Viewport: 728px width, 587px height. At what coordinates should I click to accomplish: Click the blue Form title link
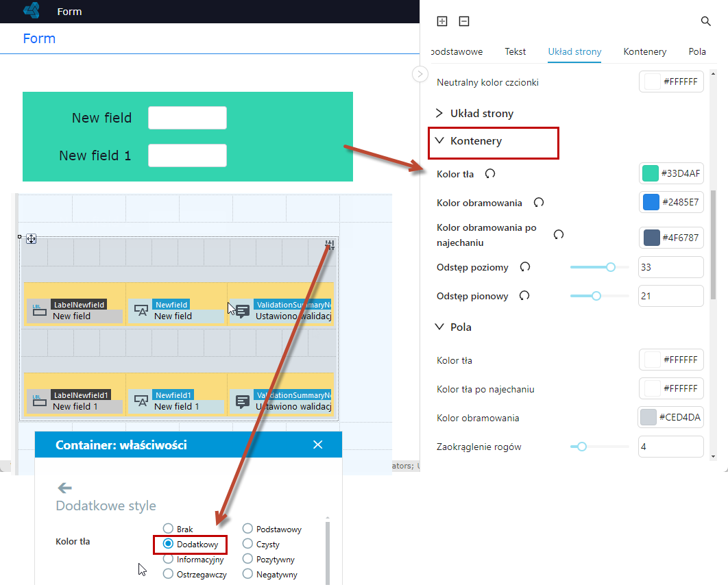point(39,38)
